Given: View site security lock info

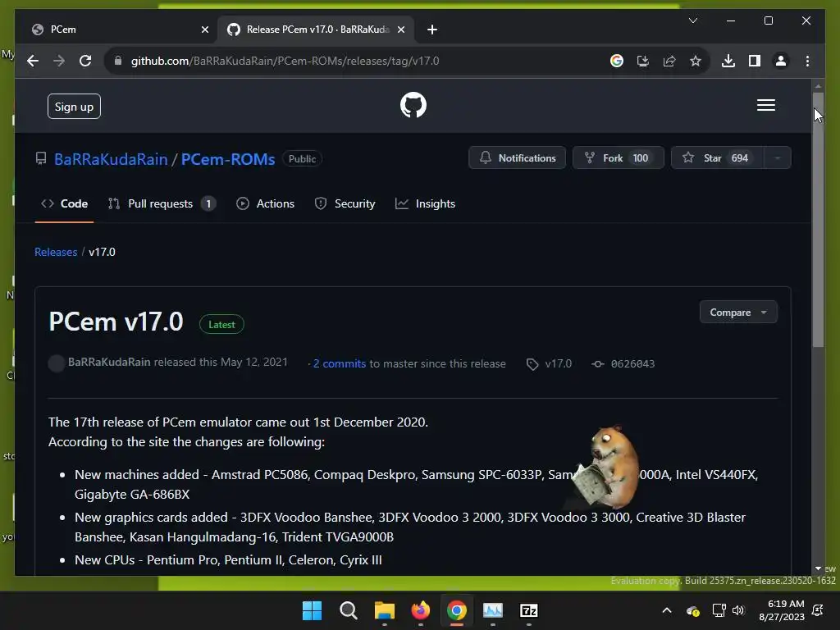Looking at the screenshot, I should click(x=118, y=61).
